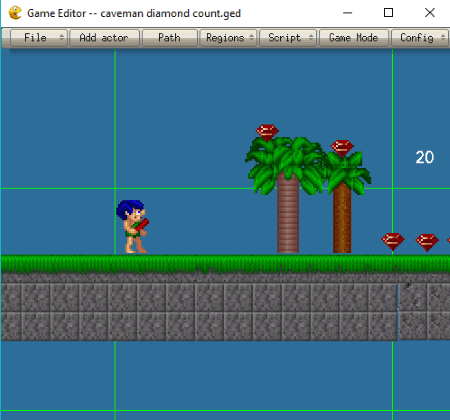Switch to Game Mode
The width and height of the screenshot is (450, 420).
[354, 38]
